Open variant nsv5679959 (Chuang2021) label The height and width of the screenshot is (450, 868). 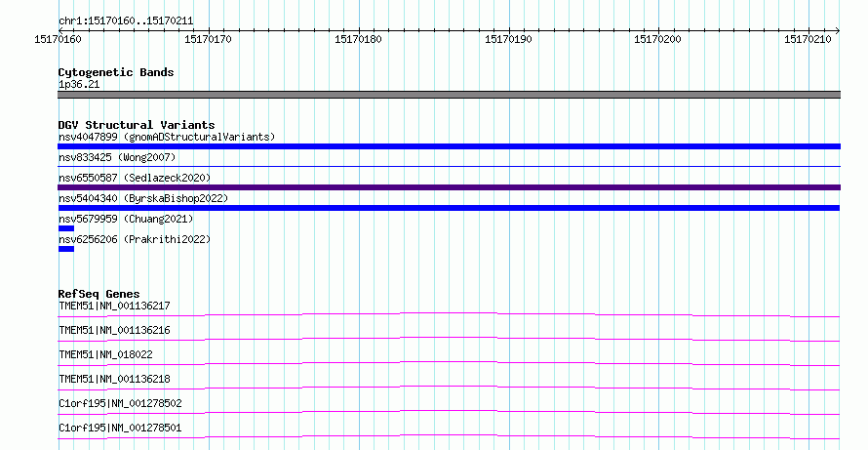[x=126, y=219]
